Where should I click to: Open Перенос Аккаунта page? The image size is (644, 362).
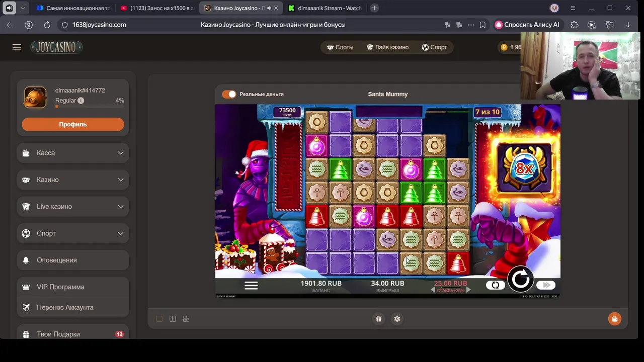click(73, 307)
